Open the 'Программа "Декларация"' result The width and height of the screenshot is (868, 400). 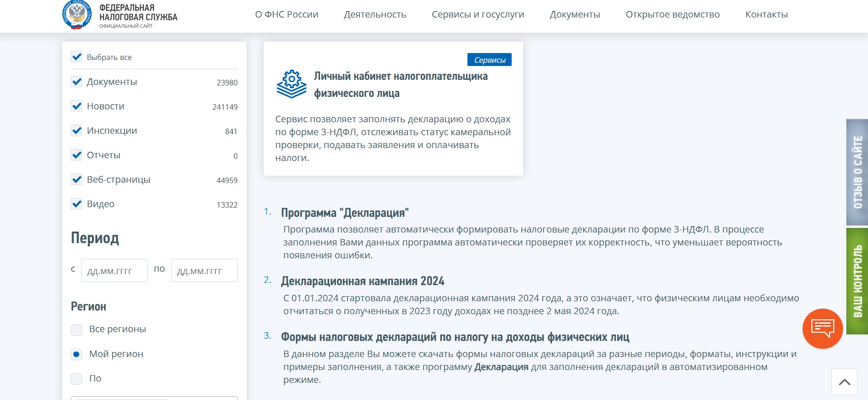coord(345,213)
